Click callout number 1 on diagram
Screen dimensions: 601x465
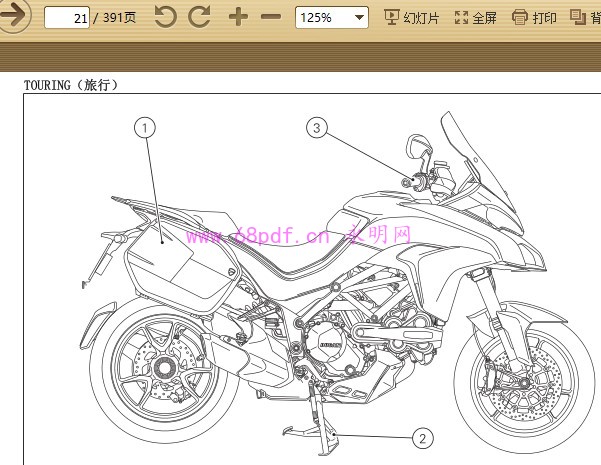[x=146, y=128]
